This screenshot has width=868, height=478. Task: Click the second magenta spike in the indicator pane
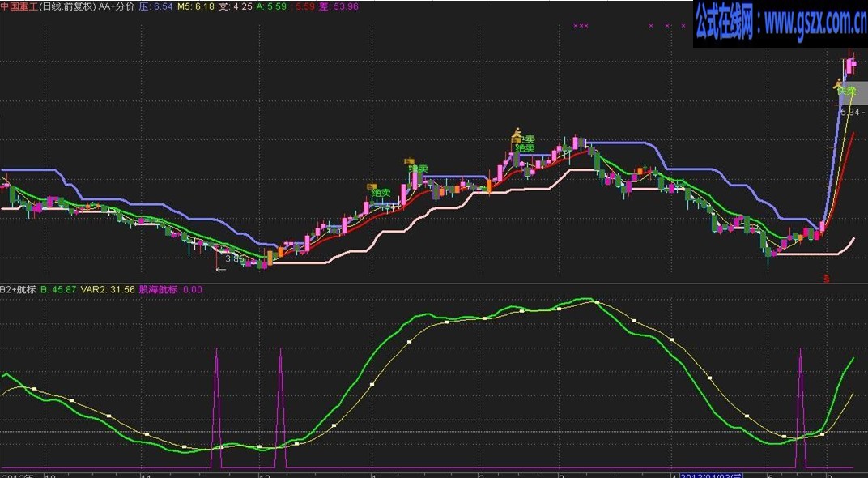pyautogui.click(x=281, y=409)
